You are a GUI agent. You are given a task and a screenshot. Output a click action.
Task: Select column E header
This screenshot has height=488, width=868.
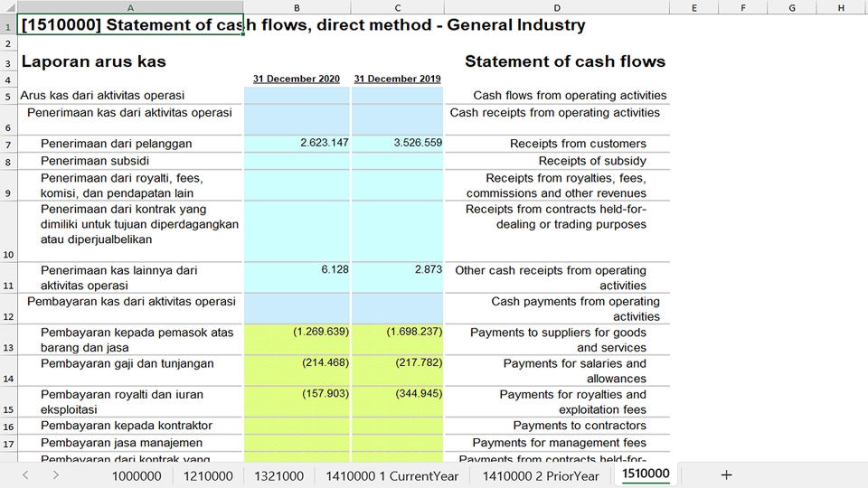click(694, 7)
